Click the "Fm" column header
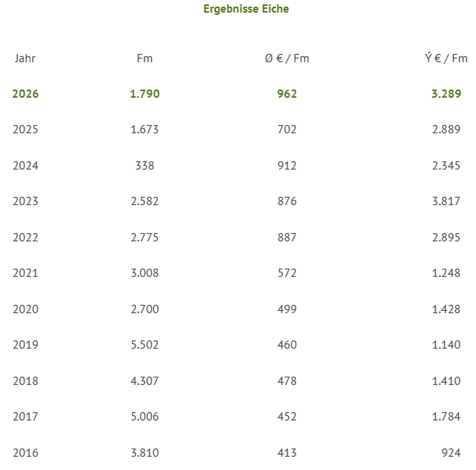 [145, 58]
